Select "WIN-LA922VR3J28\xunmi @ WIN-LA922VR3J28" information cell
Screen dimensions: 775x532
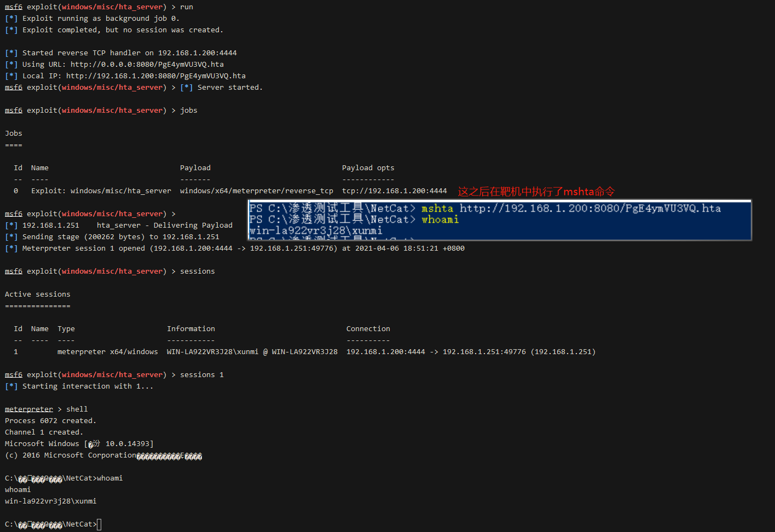point(252,352)
